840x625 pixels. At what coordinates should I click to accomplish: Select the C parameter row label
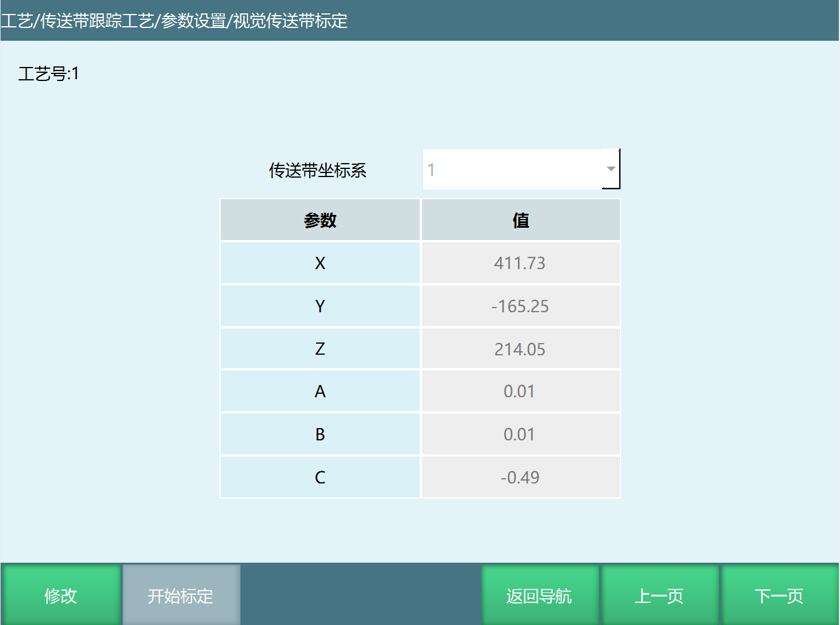pyautogui.click(x=320, y=476)
